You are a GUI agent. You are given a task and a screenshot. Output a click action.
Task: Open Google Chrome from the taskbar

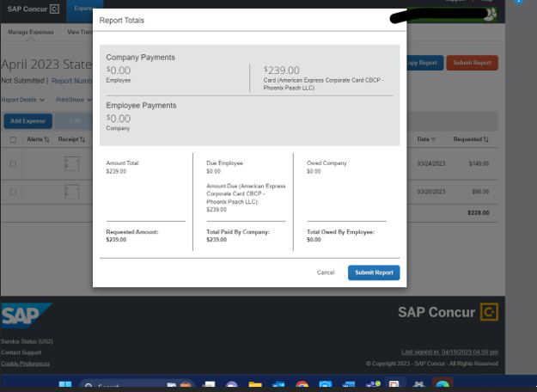(x=302, y=384)
